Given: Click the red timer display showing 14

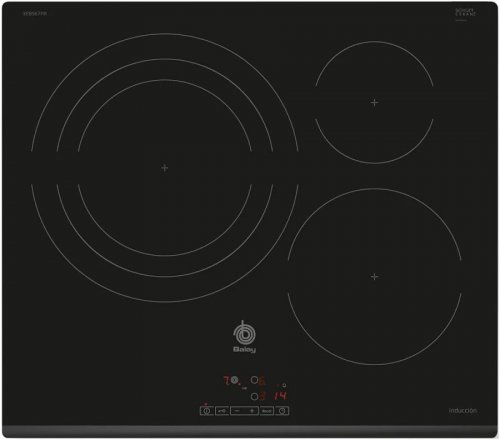Looking at the screenshot, I should [x=280, y=396].
